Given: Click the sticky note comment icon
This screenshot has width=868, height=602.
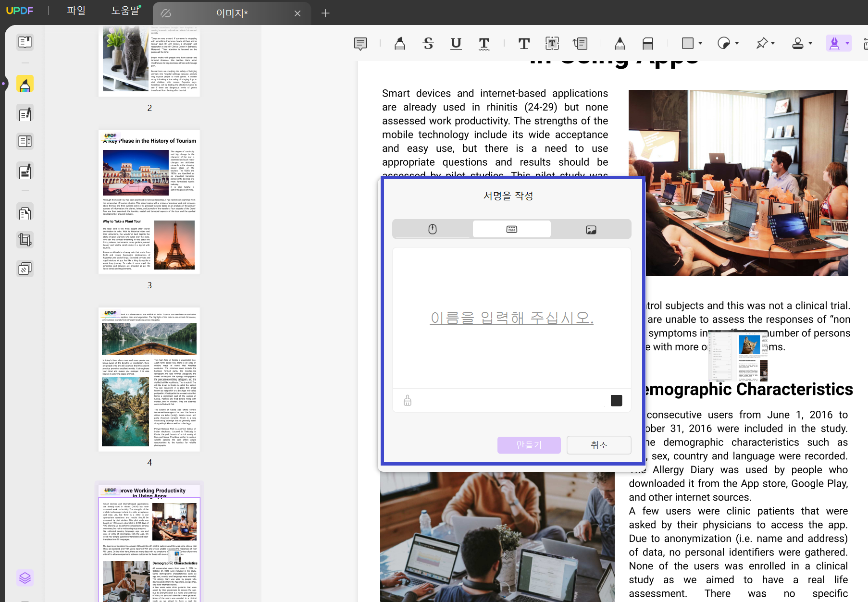Looking at the screenshot, I should [x=360, y=44].
